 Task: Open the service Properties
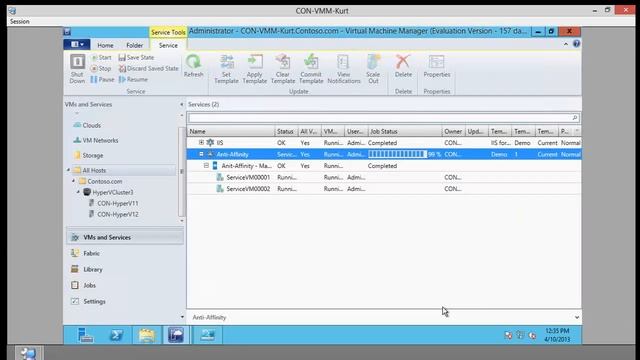437,66
